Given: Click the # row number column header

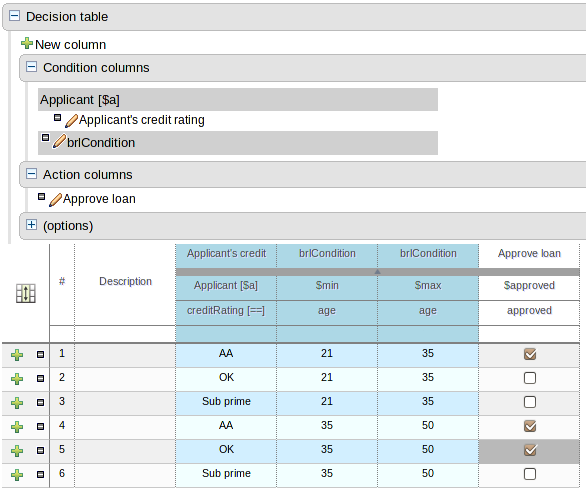Looking at the screenshot, I should (62, 281).
